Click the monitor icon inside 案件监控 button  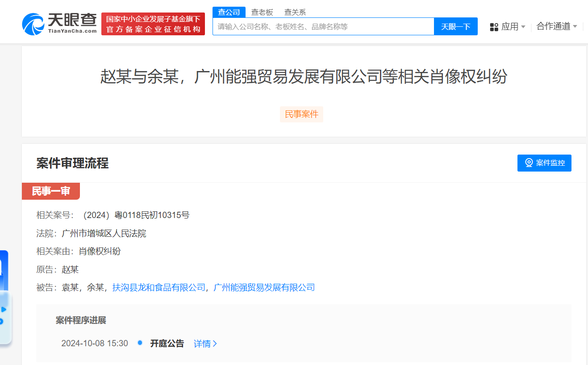coord(529,163)
